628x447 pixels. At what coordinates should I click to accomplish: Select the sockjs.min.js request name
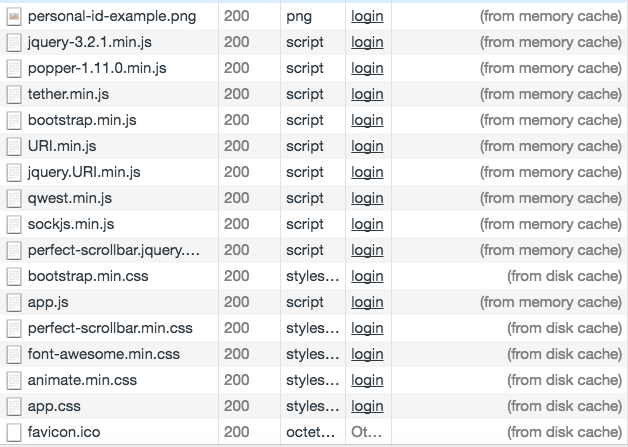pyautogui.click(x=71, y=225)
